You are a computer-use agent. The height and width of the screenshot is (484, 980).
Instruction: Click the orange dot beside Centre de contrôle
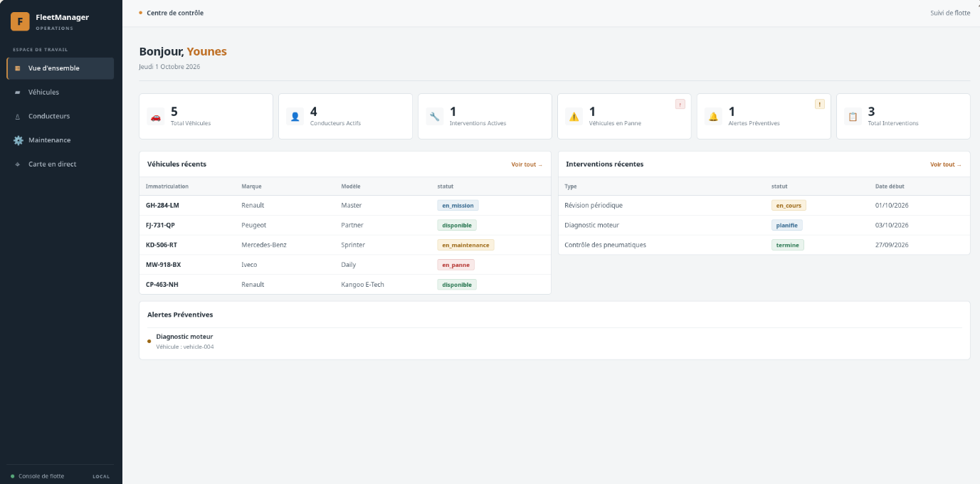click(x=141, y=13)
